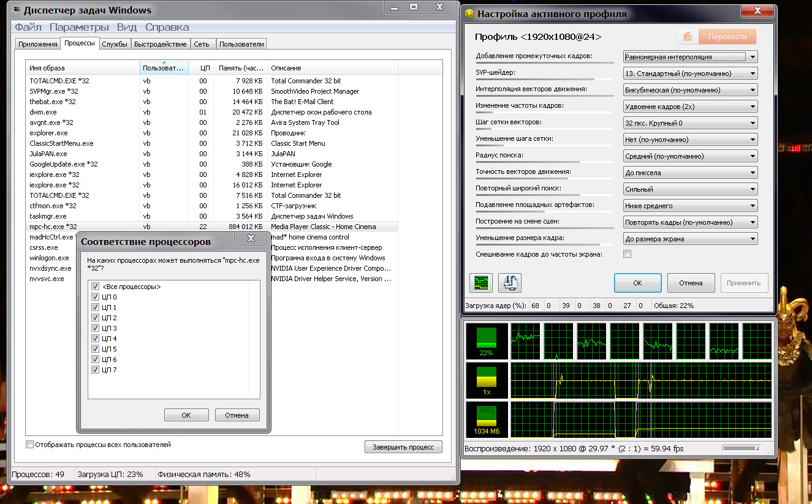The image size is (812, 504).
Task: Click the Task Manager title bar icon
Action: (x=17, y=10)
